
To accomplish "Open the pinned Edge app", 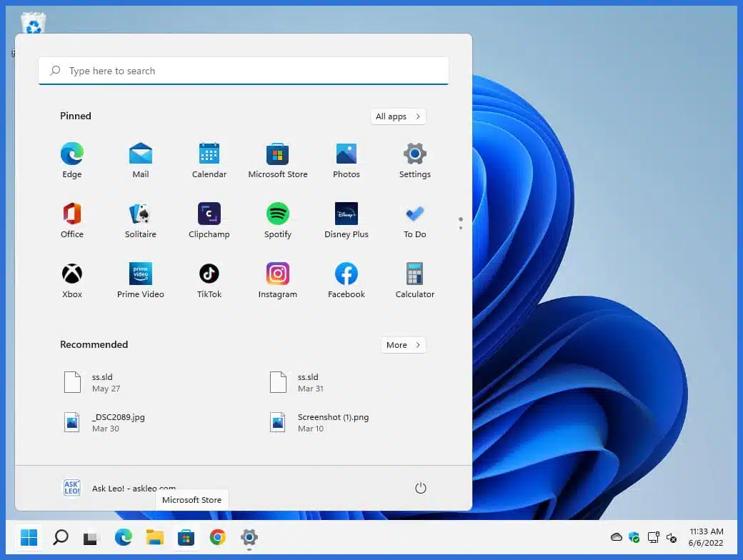I will [x=72, y=160].
